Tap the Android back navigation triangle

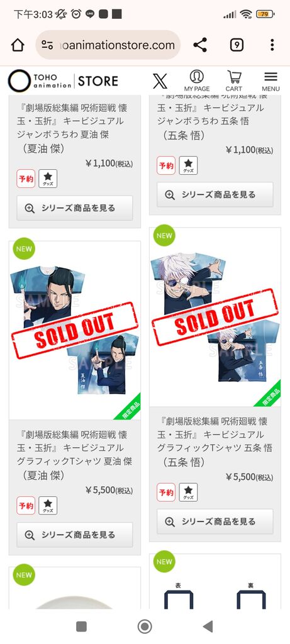pos(208,626)
